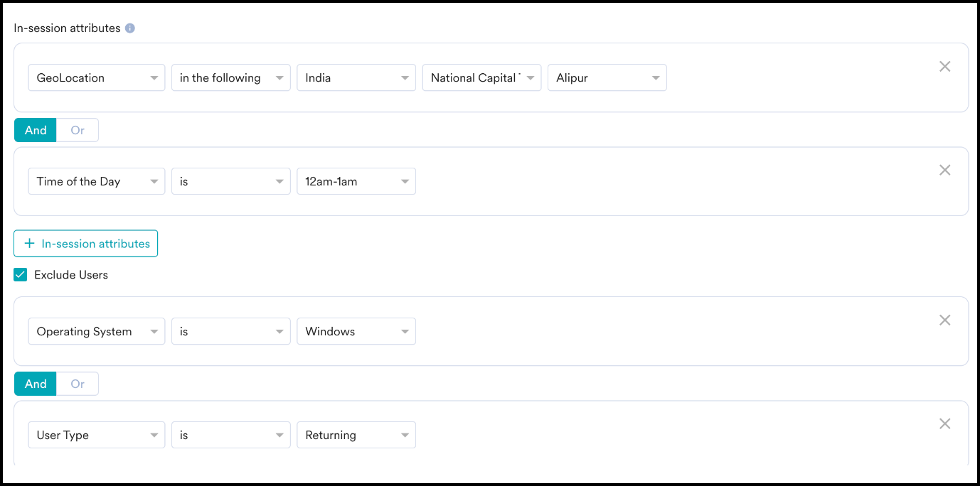Change the 12am-1am time range dropdown
Screen dimensions: 980x486
point(356,182)
